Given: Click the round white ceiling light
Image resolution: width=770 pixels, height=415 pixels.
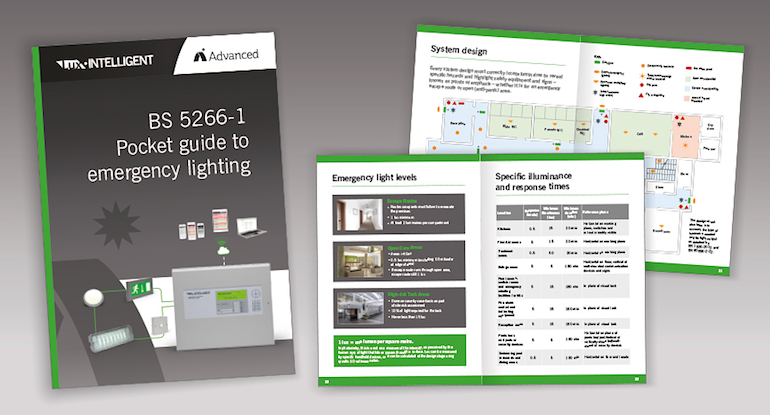Looking at the screenshot, I should 93,298.
